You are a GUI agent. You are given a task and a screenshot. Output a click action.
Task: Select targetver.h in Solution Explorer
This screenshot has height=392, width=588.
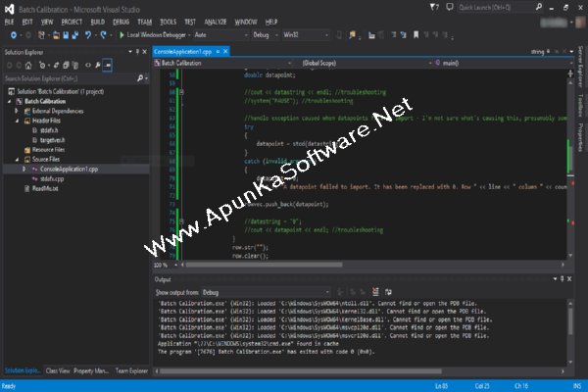pos(52,140)
